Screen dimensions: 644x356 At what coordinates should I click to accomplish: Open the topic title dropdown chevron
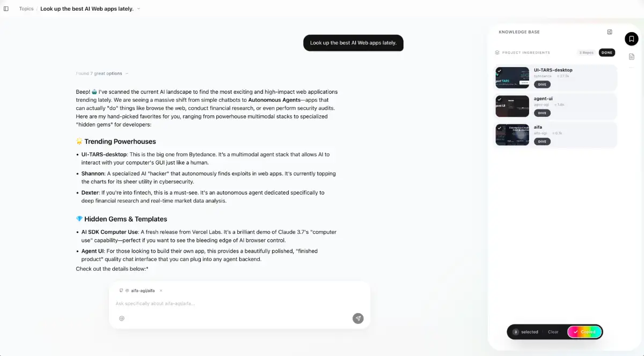[x=138, y=9]
